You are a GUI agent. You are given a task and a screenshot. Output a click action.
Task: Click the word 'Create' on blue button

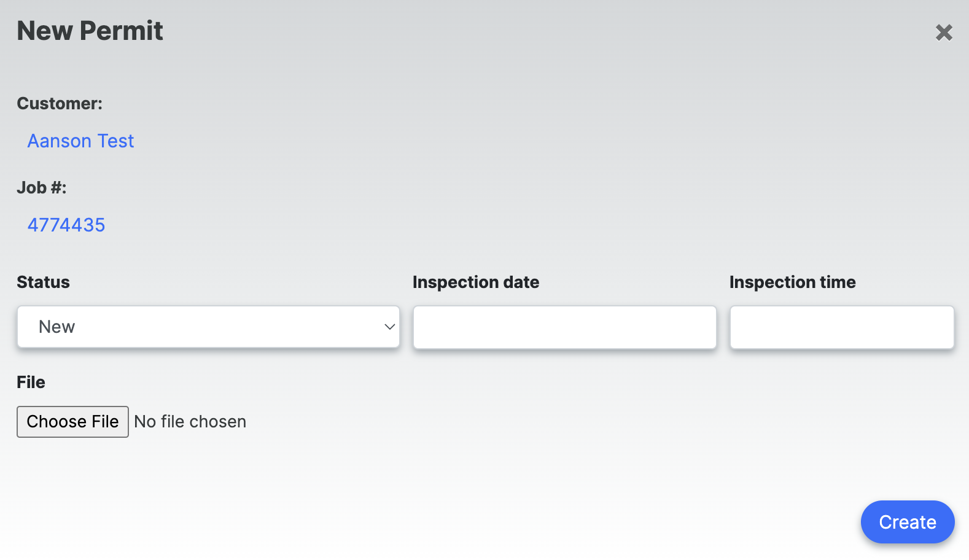(908, 523)
